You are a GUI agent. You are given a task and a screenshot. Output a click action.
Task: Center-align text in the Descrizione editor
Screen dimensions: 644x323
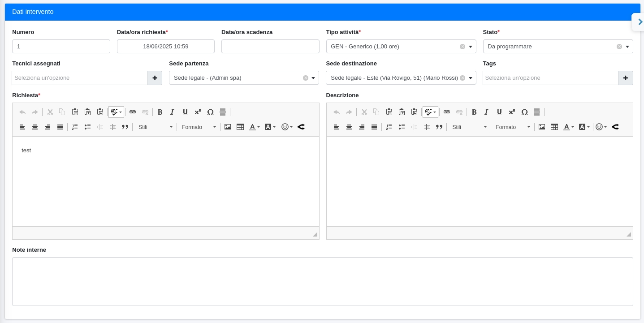tap(349, 127)
